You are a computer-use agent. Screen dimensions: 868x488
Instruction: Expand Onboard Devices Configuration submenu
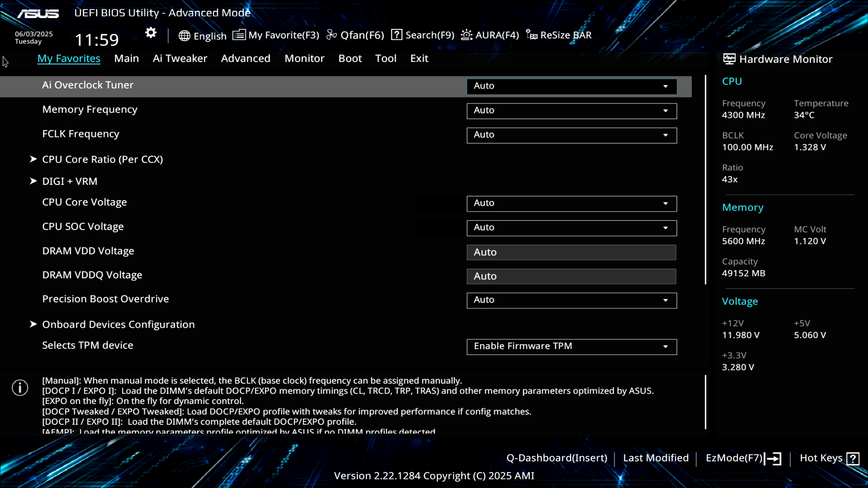click(118, 324)
